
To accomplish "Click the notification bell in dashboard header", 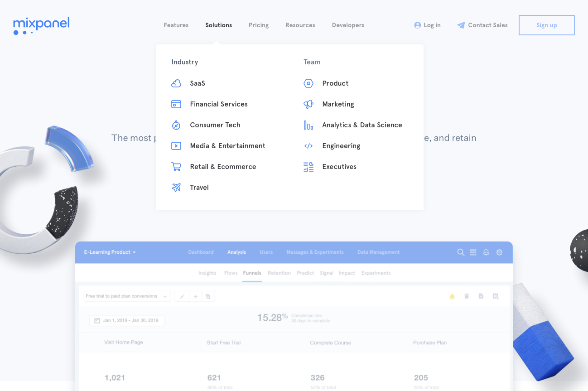I will point(486,252).
